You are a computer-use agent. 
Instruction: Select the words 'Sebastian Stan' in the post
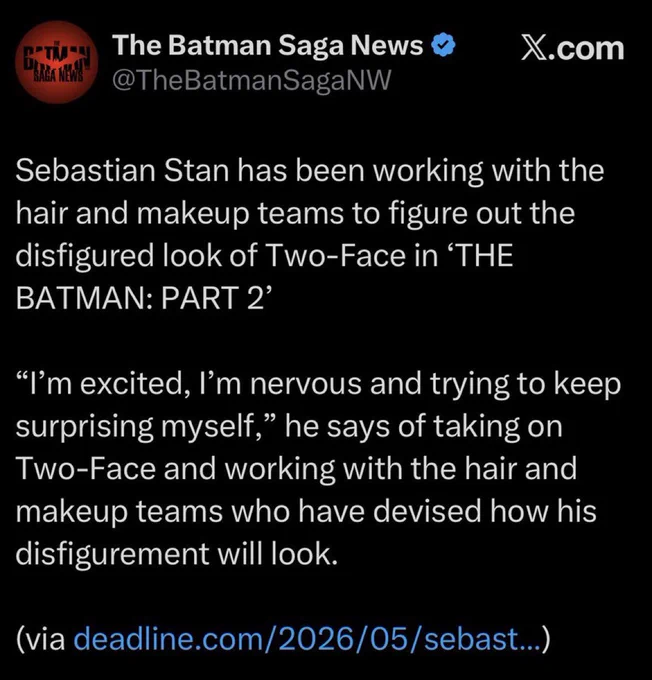(x=122, y=171)
